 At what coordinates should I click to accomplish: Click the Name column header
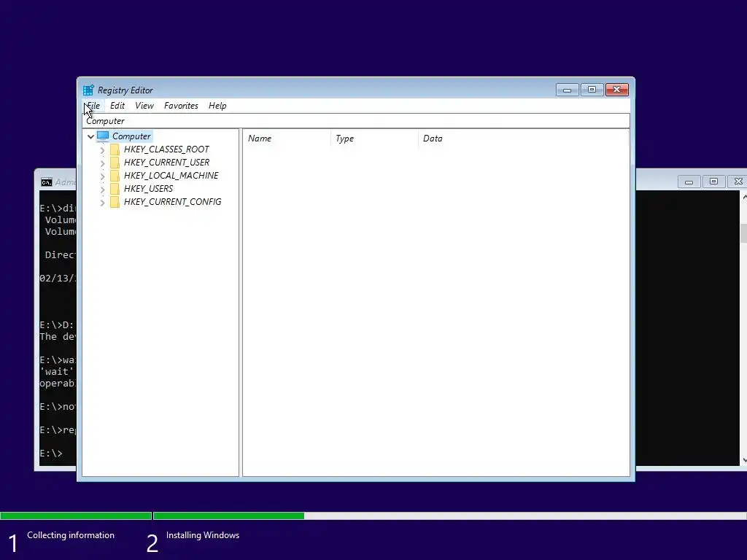pyautogui.click(x=287, y=139)
